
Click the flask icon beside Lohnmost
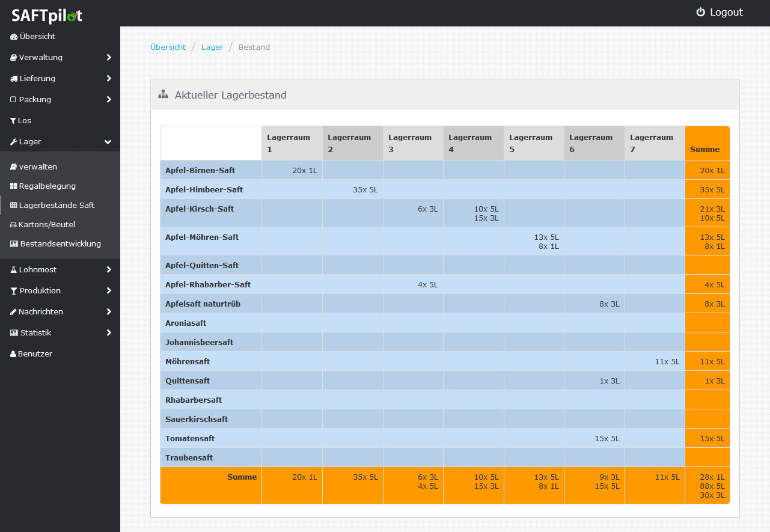point(14,270)
